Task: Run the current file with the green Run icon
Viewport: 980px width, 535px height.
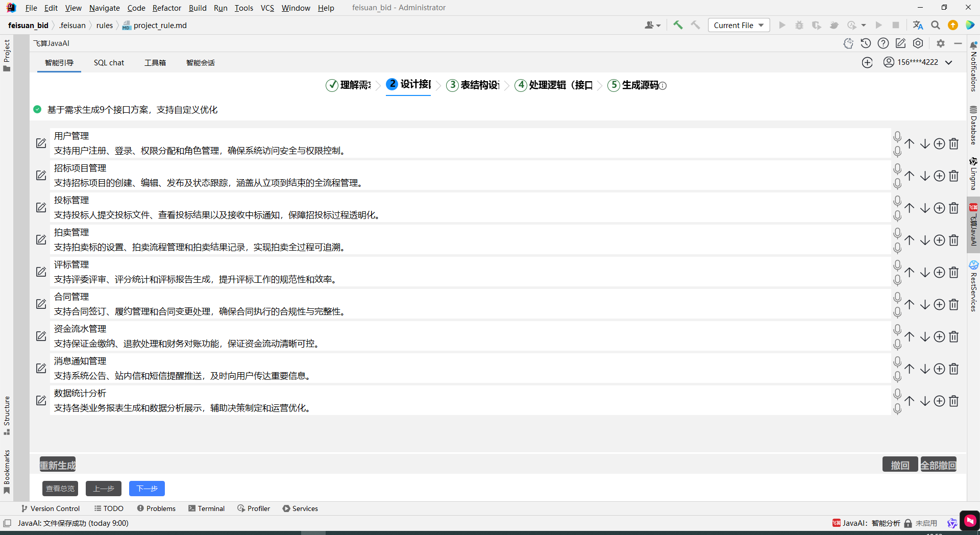Action: tap(782, 25)
